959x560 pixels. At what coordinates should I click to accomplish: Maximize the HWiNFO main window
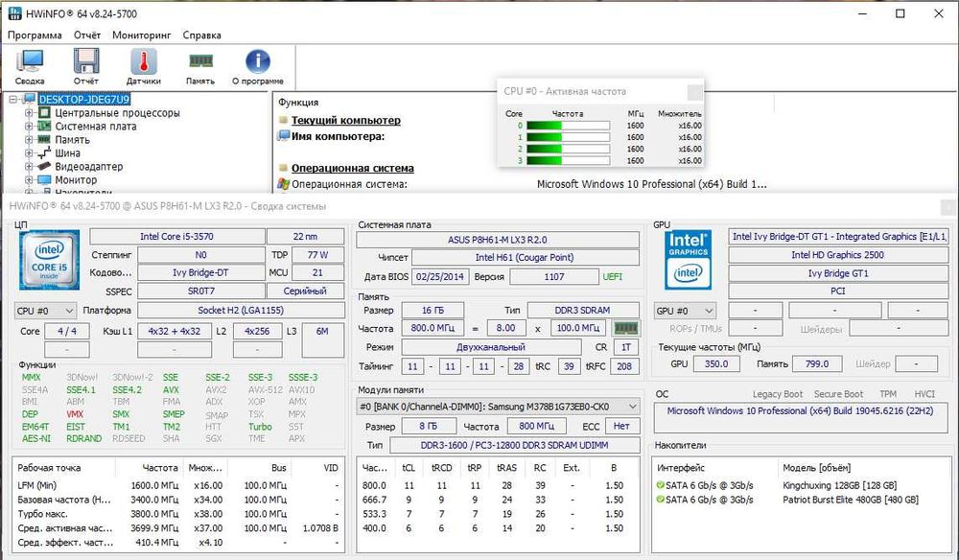901,13
